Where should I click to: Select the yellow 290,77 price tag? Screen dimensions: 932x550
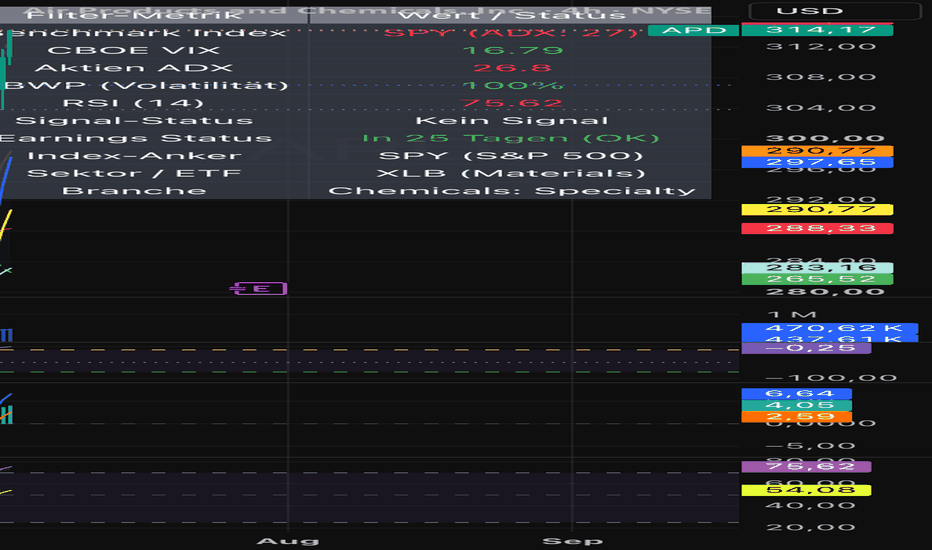(x=817, y=209)
